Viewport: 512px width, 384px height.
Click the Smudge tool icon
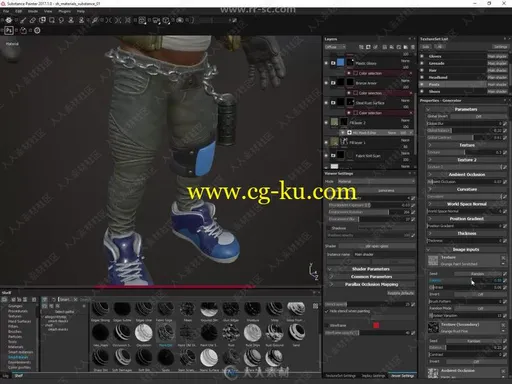click(62, 20)
